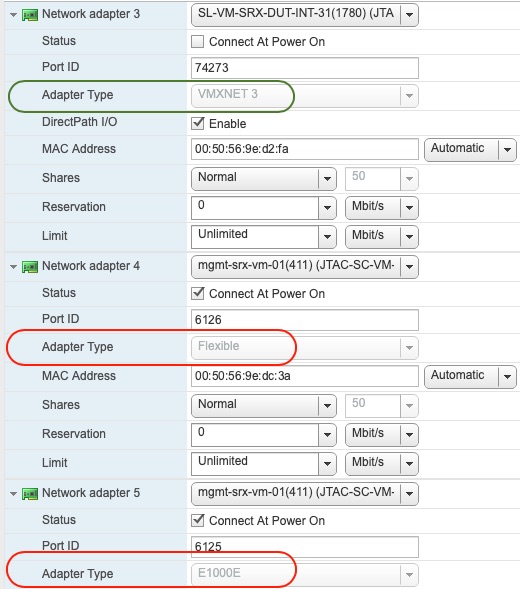
Task: Click the Network adapter 3 card icon
Action: coord(30,15)
